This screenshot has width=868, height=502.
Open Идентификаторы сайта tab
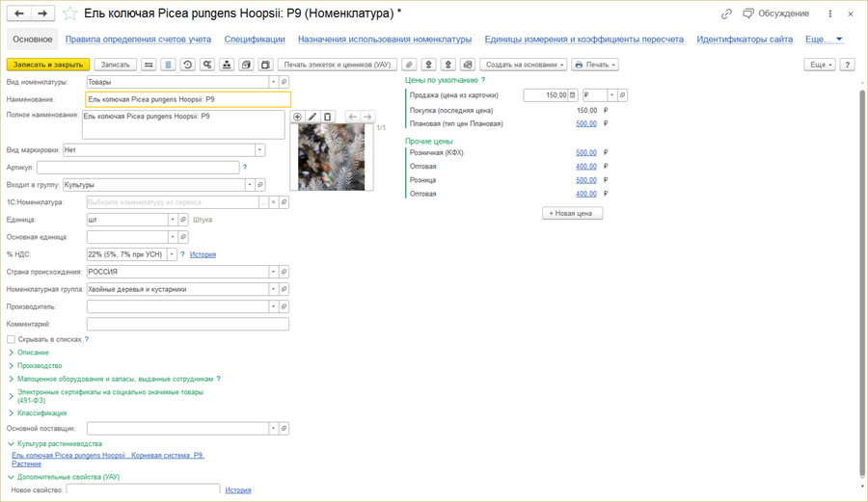pyautogui.click(x=745, y=40)
